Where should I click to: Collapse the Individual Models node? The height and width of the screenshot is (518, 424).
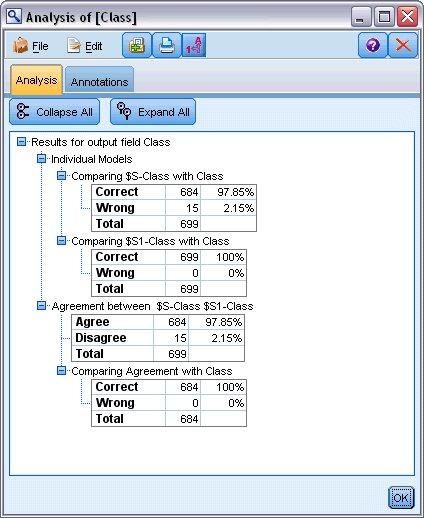[41, 159]
